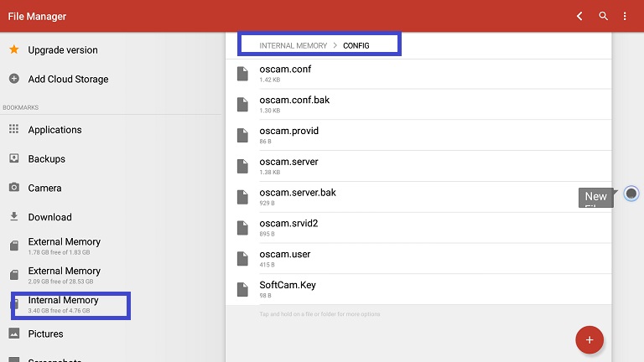Click the Upgrade version star icon

pyautogui.click(x=13, y=50)
